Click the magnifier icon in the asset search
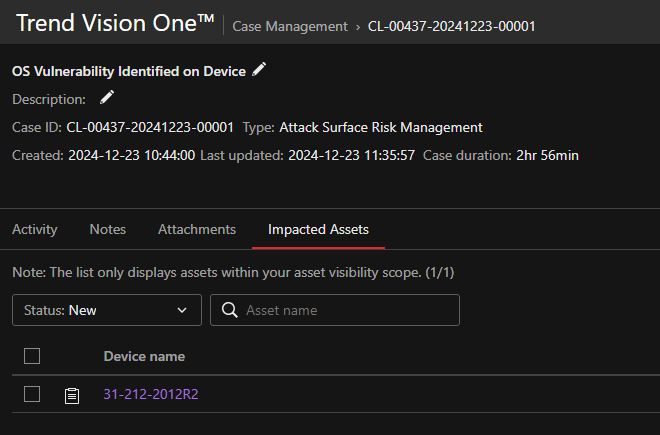Image resolution: width=660 pixels, height=435 pixels. [228, 310]
